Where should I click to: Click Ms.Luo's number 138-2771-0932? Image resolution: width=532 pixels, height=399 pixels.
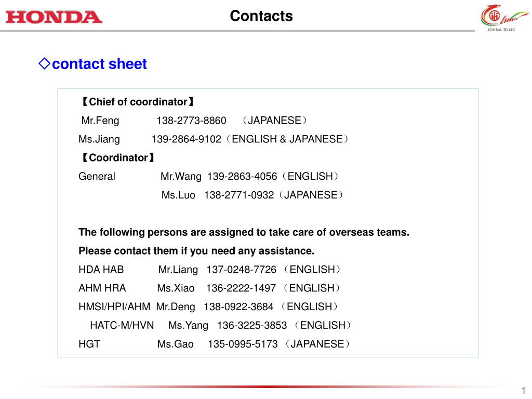239,195
